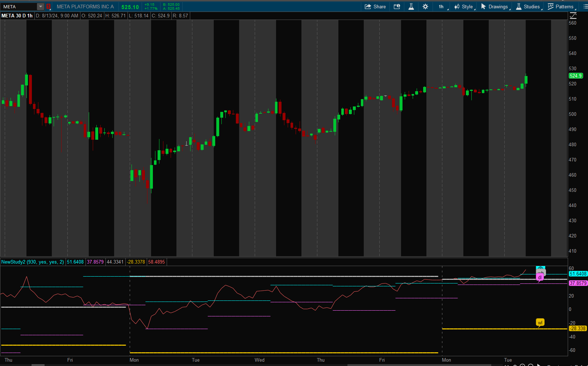
Task: Click the red linking color icon
Action: point(48,7)
